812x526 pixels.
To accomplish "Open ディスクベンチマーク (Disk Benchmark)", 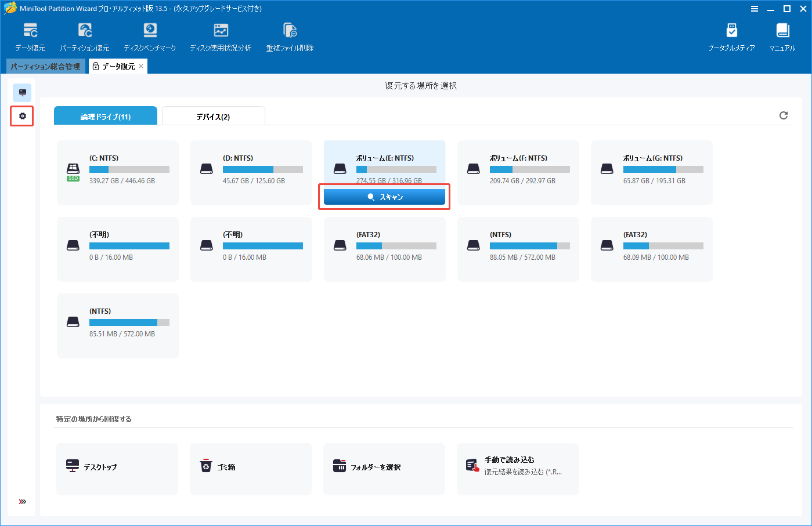I will (150, 36).
